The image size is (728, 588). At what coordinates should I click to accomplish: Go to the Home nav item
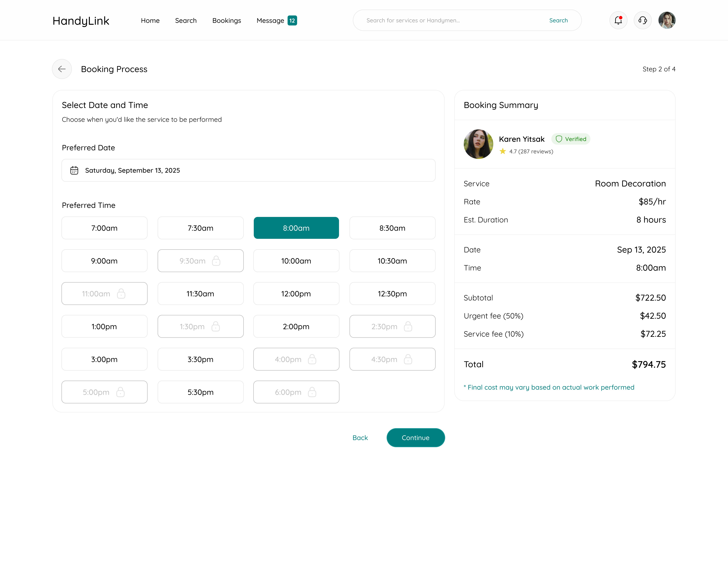click(150, 20)
